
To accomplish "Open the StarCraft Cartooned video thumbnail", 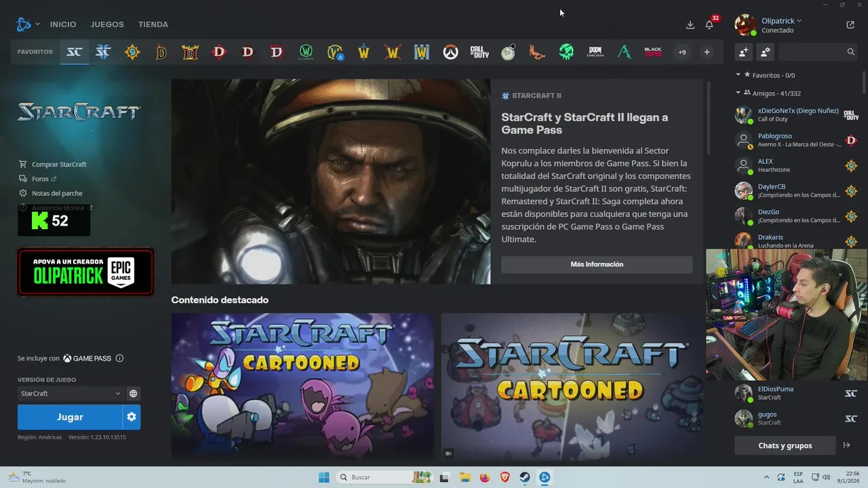I will [572, 387].
